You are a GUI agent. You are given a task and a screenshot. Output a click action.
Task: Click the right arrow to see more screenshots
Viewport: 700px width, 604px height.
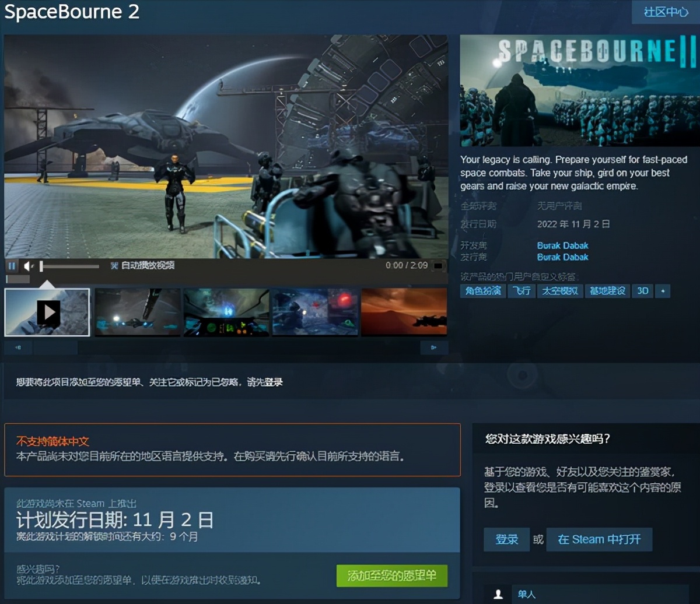pos(434,347)
